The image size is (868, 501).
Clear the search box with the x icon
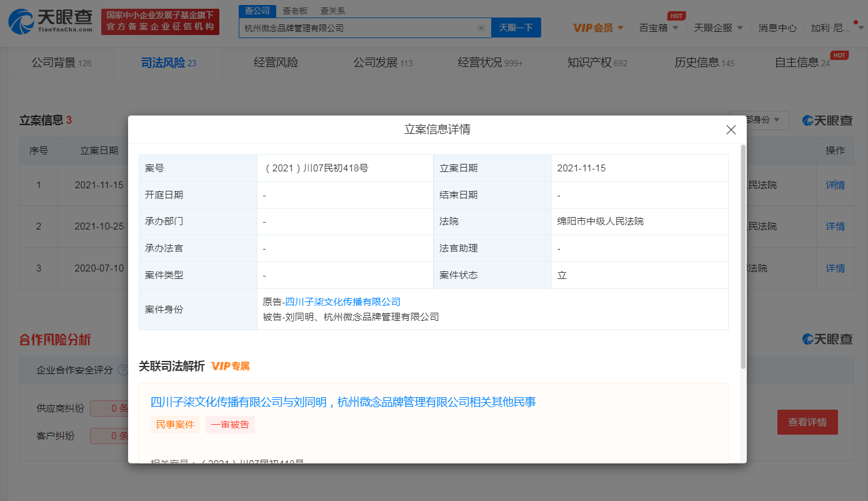click(481, 28)
